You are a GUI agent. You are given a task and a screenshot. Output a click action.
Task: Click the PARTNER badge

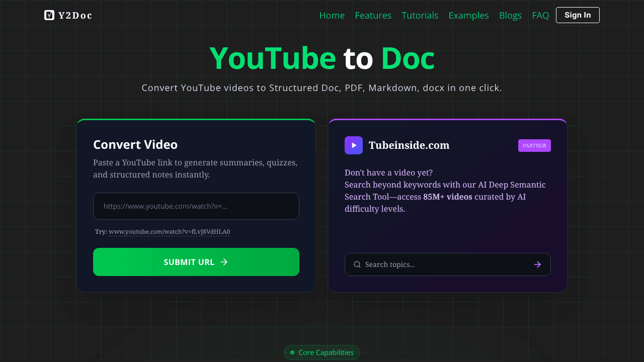(534, 145)
